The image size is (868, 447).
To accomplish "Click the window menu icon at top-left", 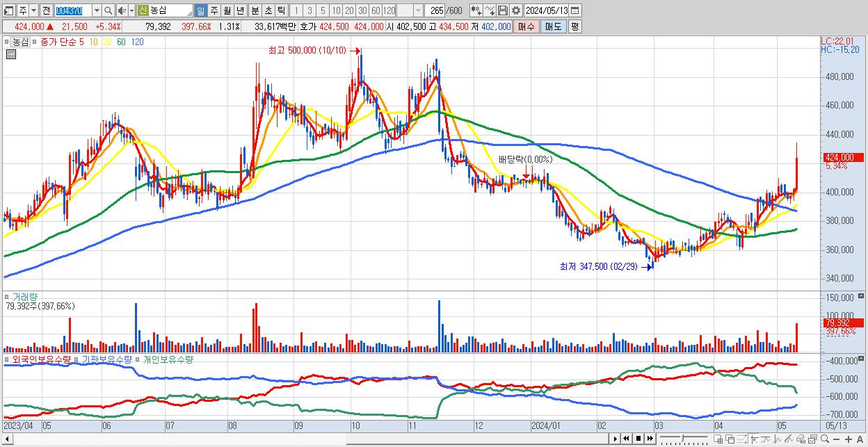I will 9,10.
